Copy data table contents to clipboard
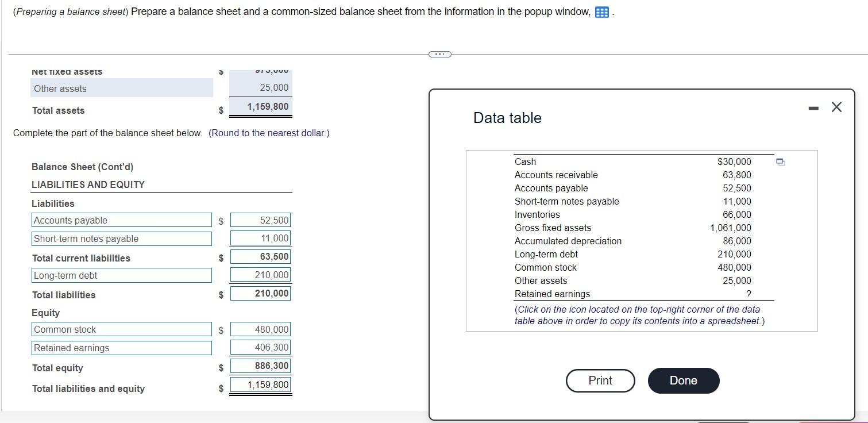The width and height of the screenshot is (868, 423). coord(780,162)
